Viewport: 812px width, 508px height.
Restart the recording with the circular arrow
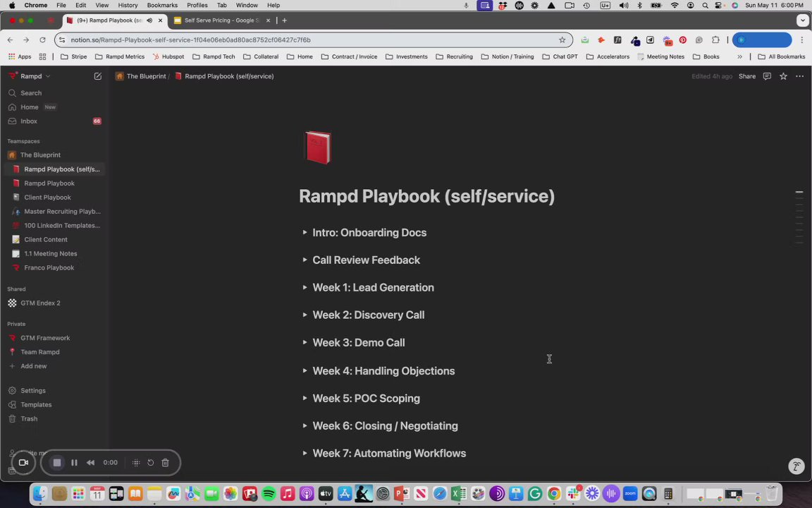[x=151, y=462]
